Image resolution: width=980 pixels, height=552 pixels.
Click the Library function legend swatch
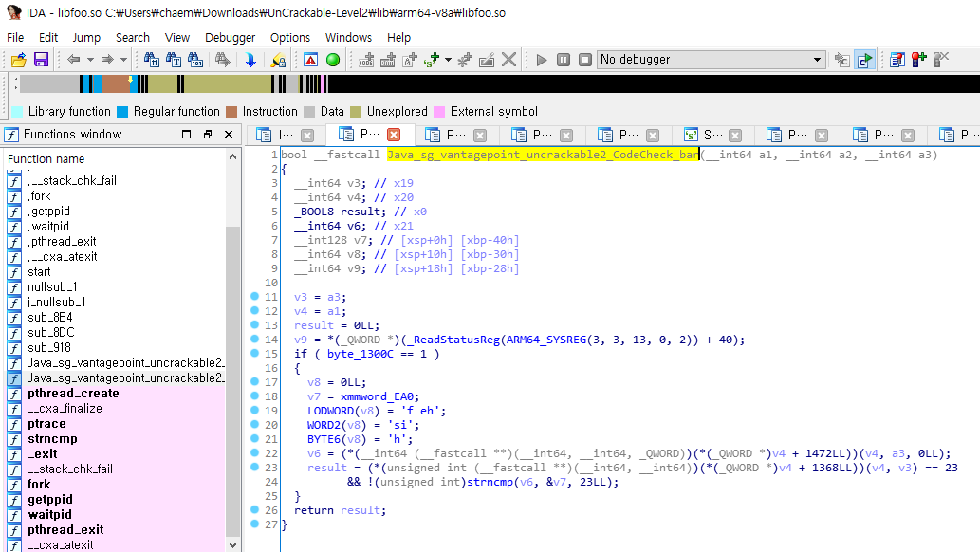click(x=17, y=112)
